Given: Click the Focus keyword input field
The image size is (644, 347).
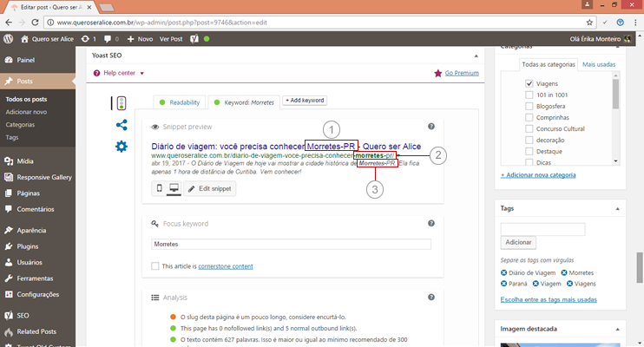Looking at the screenshot, I should point(292,244).
